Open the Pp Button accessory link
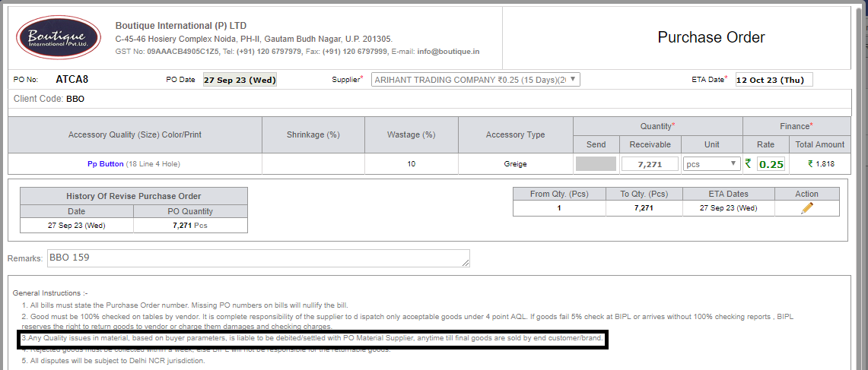 tap(105, 163)
